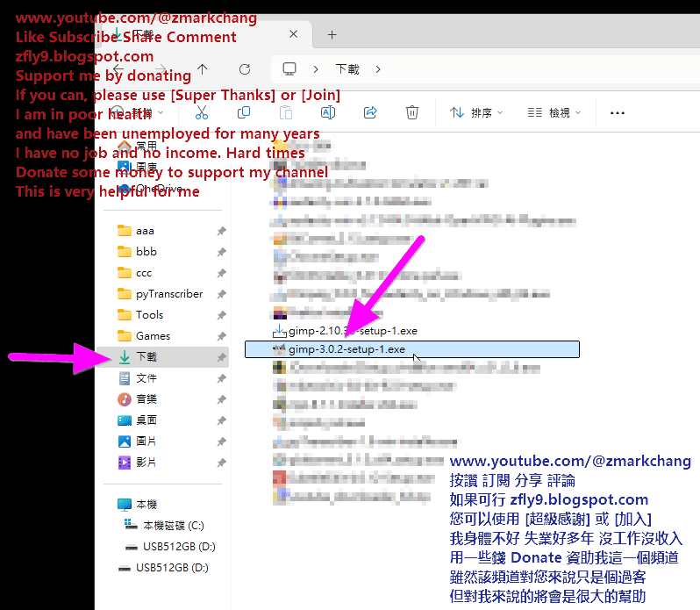Open the 排序 sort dropdown

pyautogui.click(x=476, y=112)
